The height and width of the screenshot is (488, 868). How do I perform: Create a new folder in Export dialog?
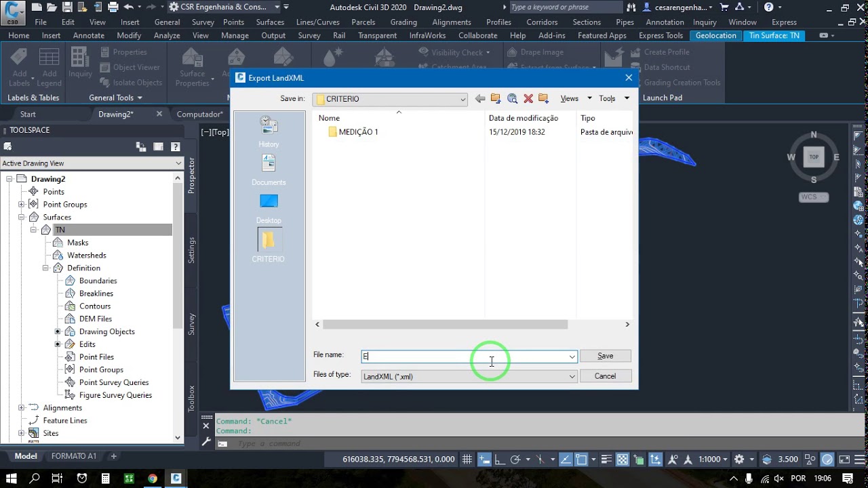tap(543, 98)
